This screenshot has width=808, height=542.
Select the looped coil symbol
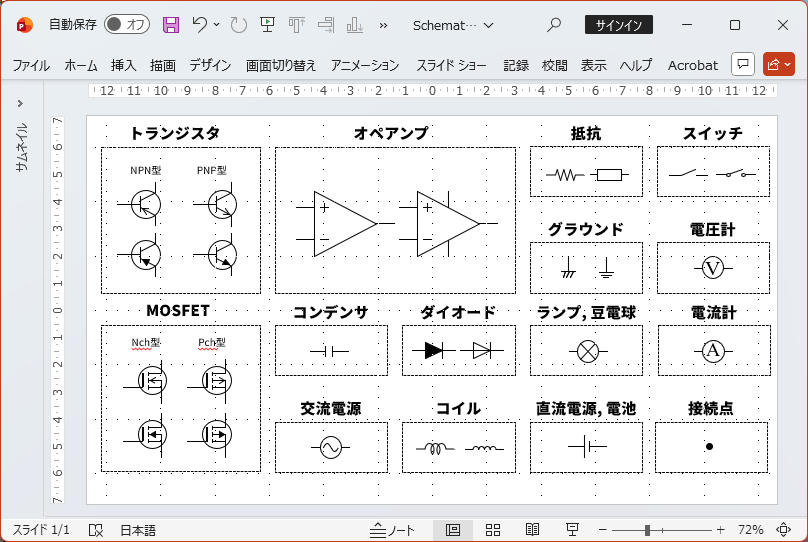pos(435,448)
